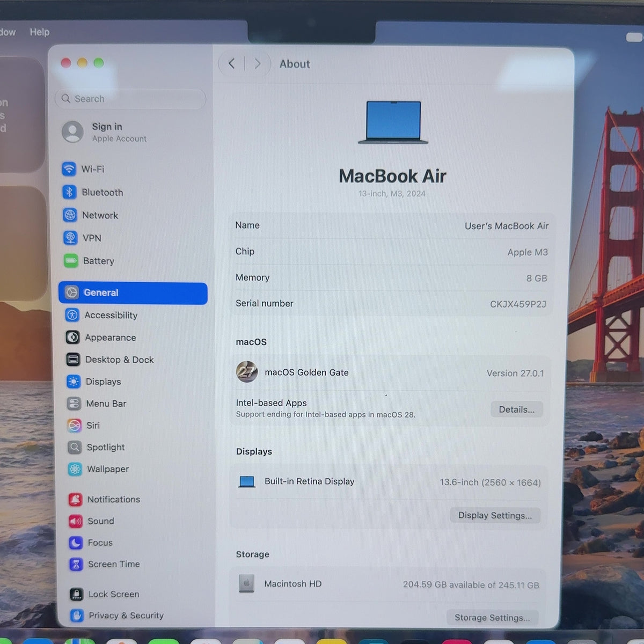Click the name User's MacBook Air
644x644 pixels.
pyautogui.click(x=507, y=226)
